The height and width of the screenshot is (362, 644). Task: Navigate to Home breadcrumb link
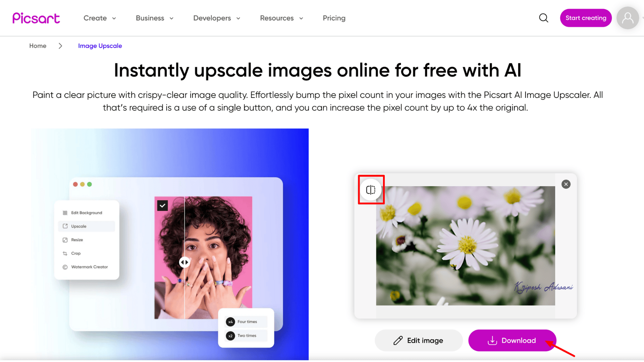click(x=38, y=46)
